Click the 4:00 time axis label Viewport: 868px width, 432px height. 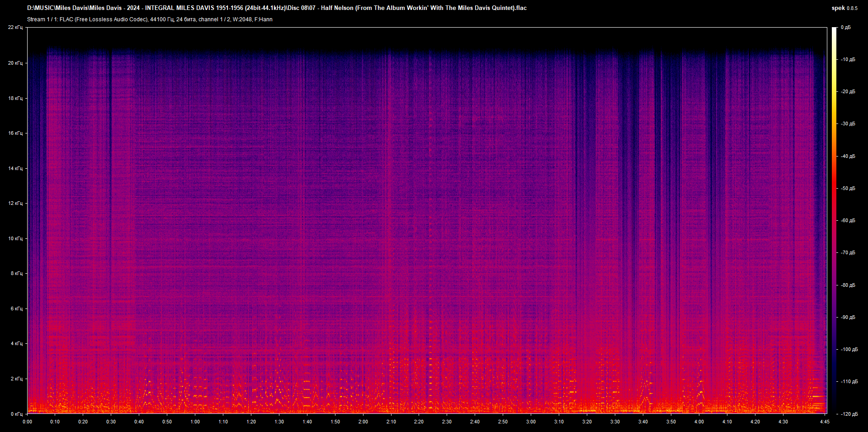[x=699, y=422]
